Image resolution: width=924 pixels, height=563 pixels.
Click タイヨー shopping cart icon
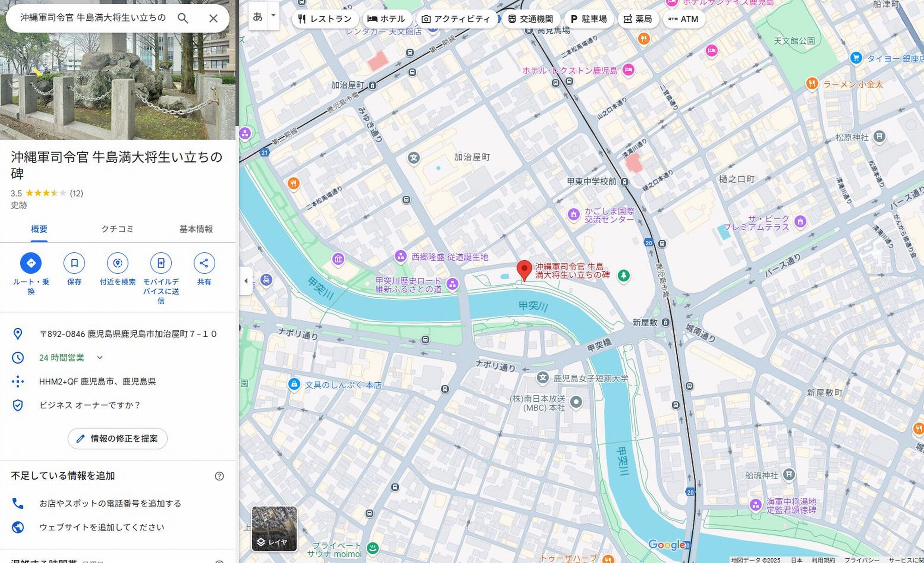point(856,58)
